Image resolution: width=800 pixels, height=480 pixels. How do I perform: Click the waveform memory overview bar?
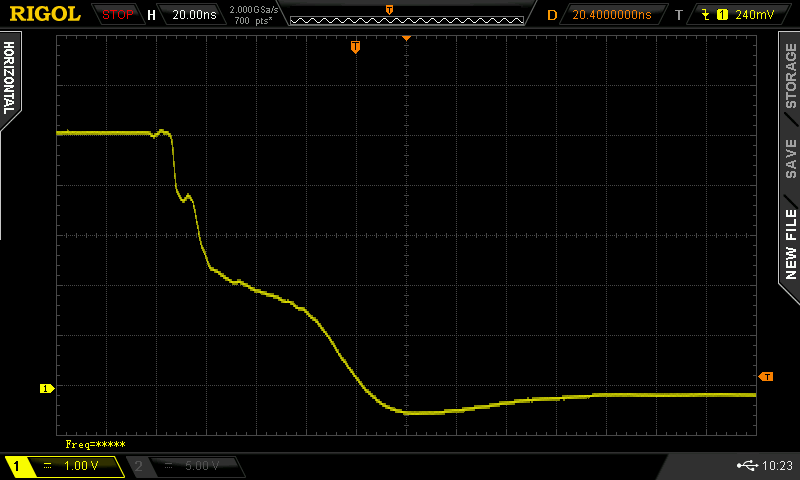407,20
